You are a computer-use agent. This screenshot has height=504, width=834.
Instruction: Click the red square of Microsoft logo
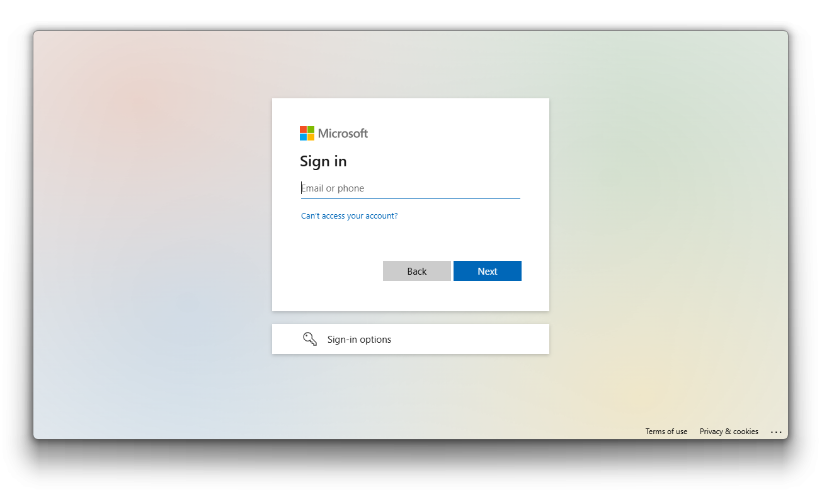click(x=303, y=129)
